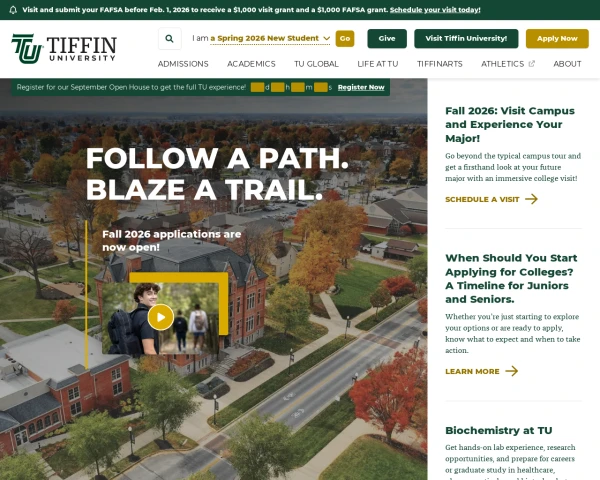This screenshot has height=480, width=600.
Task: Click the Visit Tiffin University! button
Action: coord(466,38)
